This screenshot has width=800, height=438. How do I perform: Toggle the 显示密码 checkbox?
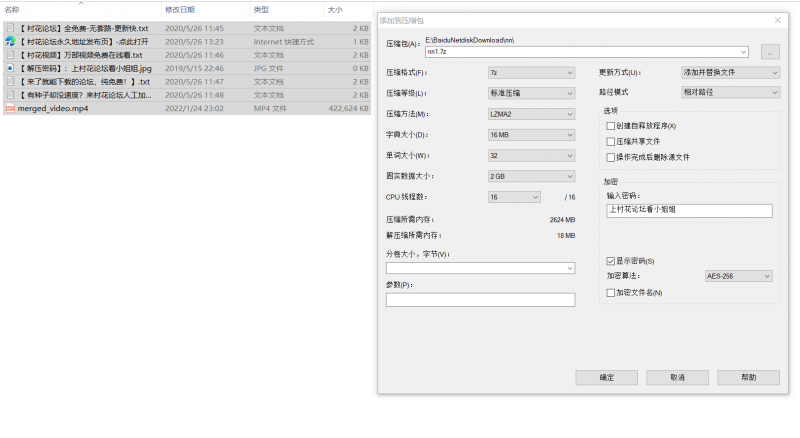(x=611, y=260)
